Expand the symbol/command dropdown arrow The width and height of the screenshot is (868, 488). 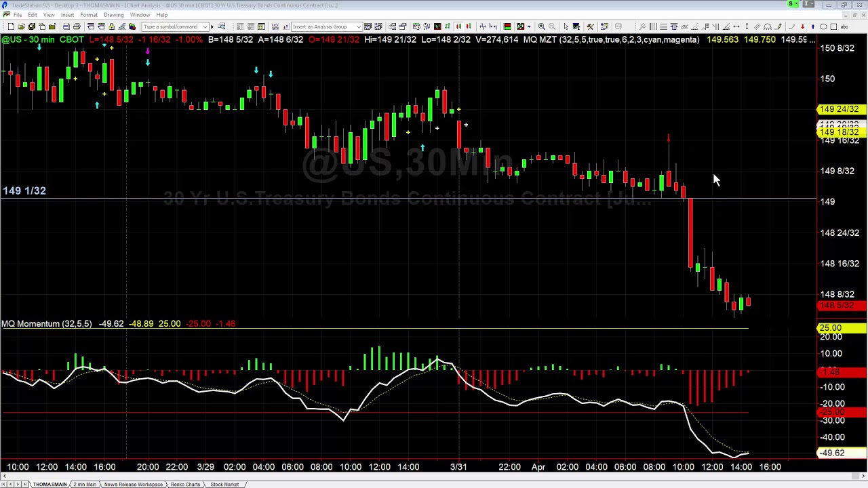tap(205, 26)
